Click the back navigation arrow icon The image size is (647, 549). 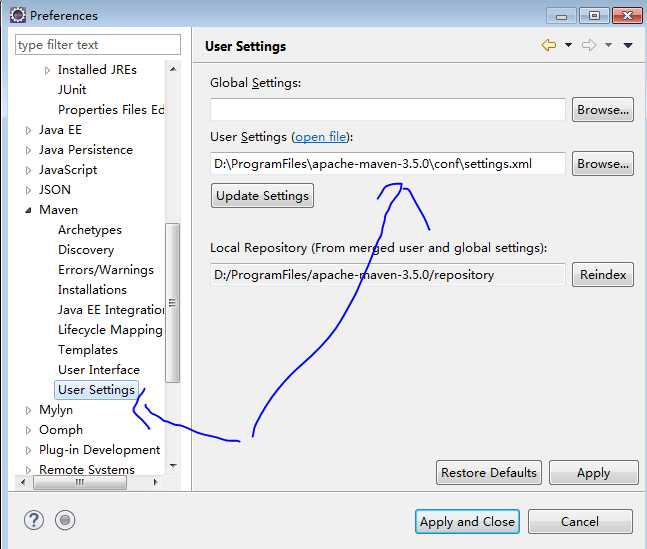coord(549,45)
